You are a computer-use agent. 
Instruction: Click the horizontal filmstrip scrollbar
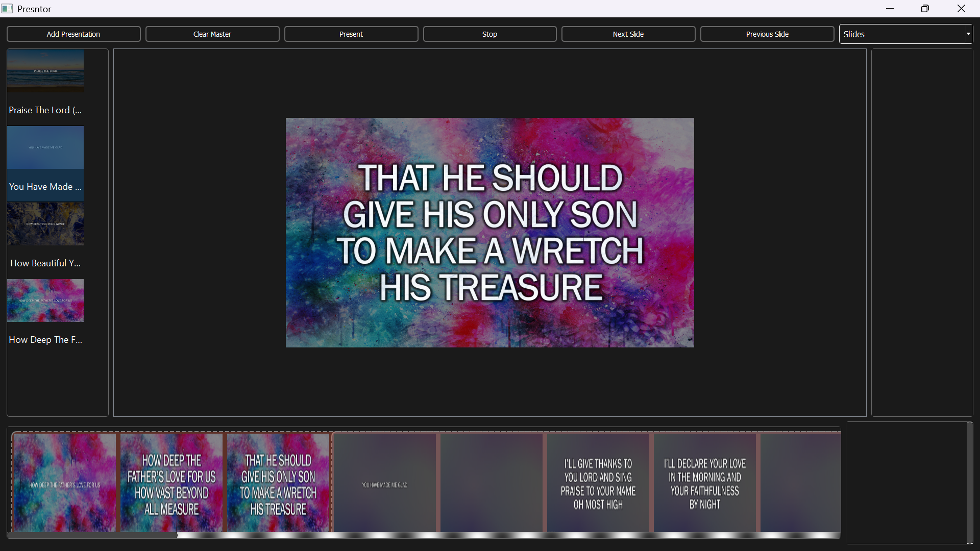pos(92,535)
